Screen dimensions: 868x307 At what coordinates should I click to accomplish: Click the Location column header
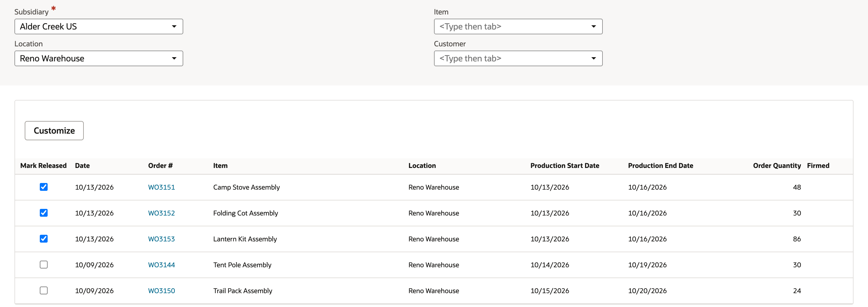point(422,166)
